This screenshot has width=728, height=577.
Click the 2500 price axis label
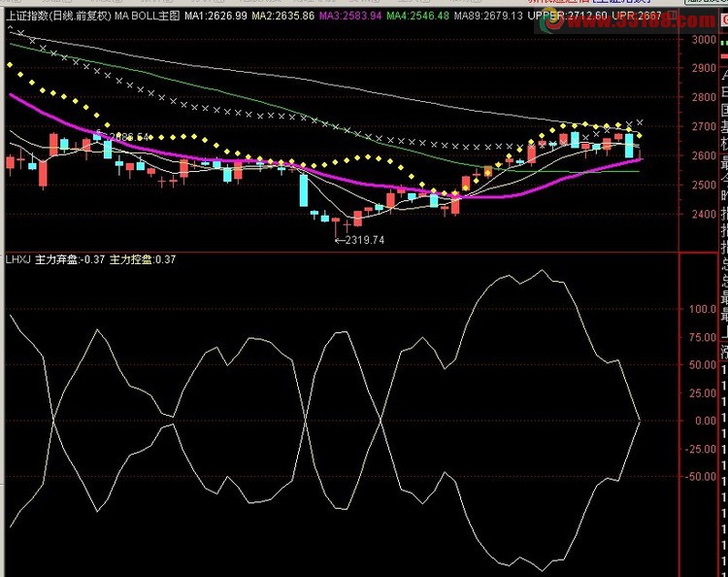click(x=704, y=185)
